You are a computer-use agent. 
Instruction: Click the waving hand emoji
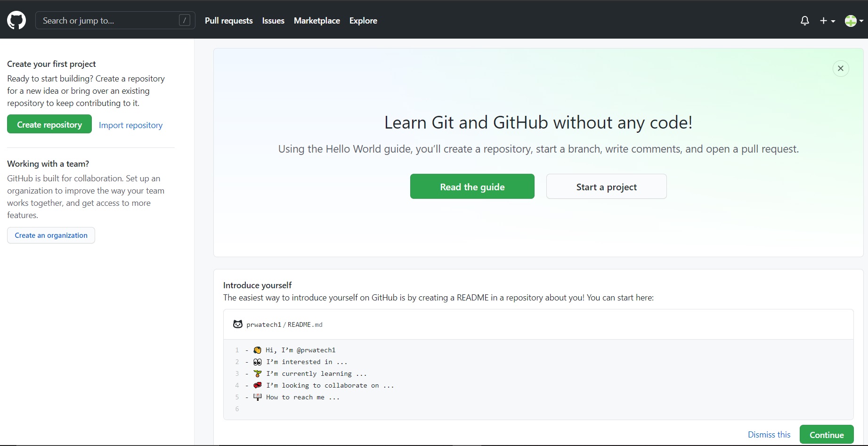click(257, 350)
